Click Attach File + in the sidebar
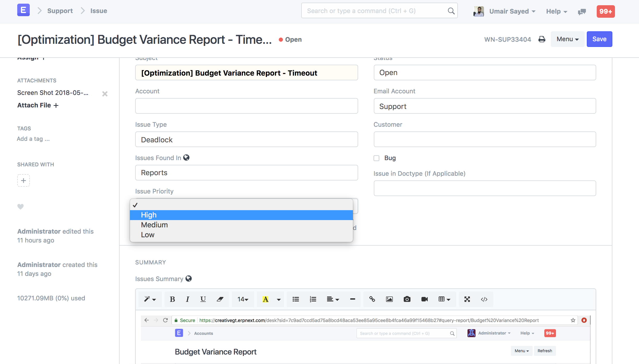The height and width of the screenshot is (364, 639). coord(38,105)
